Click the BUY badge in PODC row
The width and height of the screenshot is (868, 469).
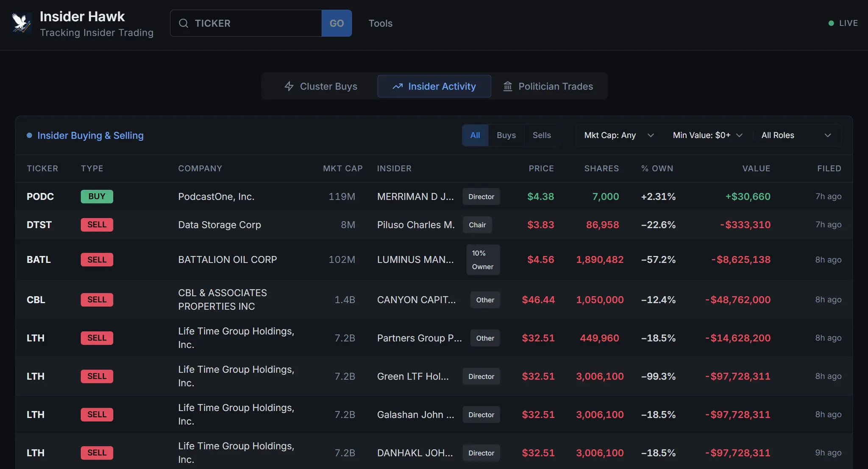click(97, 196)
